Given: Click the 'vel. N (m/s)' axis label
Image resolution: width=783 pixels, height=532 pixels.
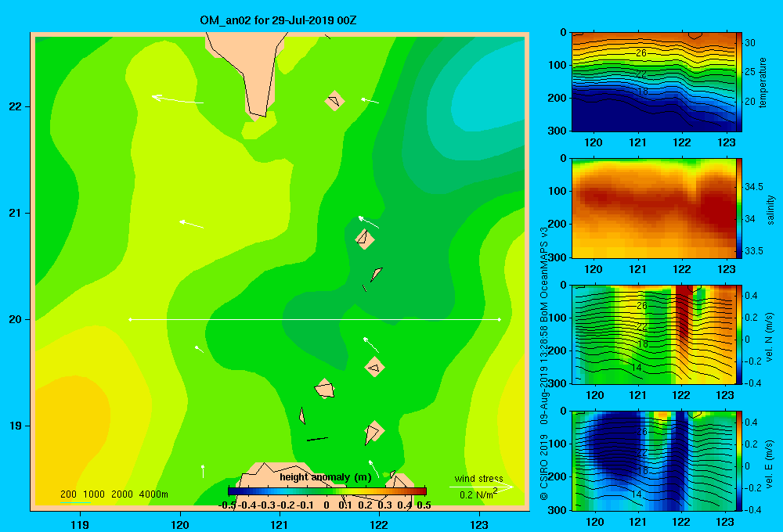Looking at the screenshot, I should coord(770,337).
